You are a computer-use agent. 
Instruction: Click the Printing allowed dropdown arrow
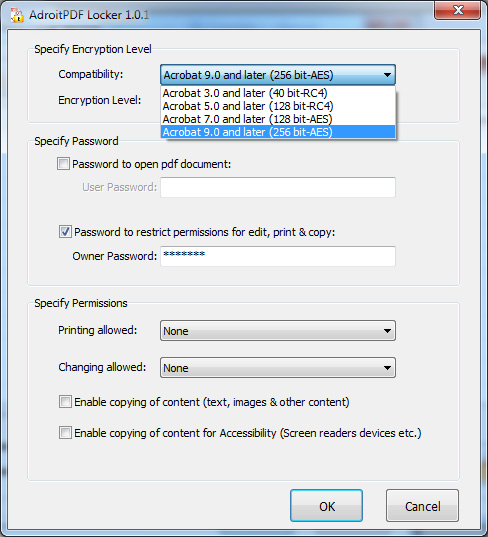387,331
